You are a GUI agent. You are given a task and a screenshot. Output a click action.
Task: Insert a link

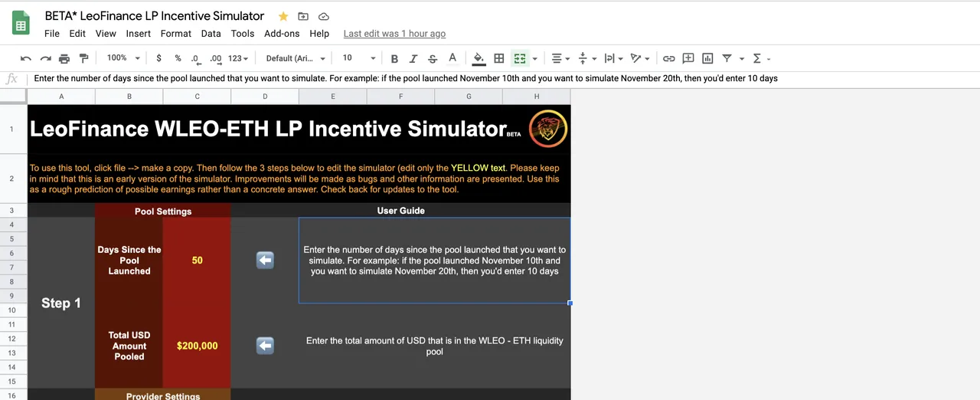tap(668, 58)
